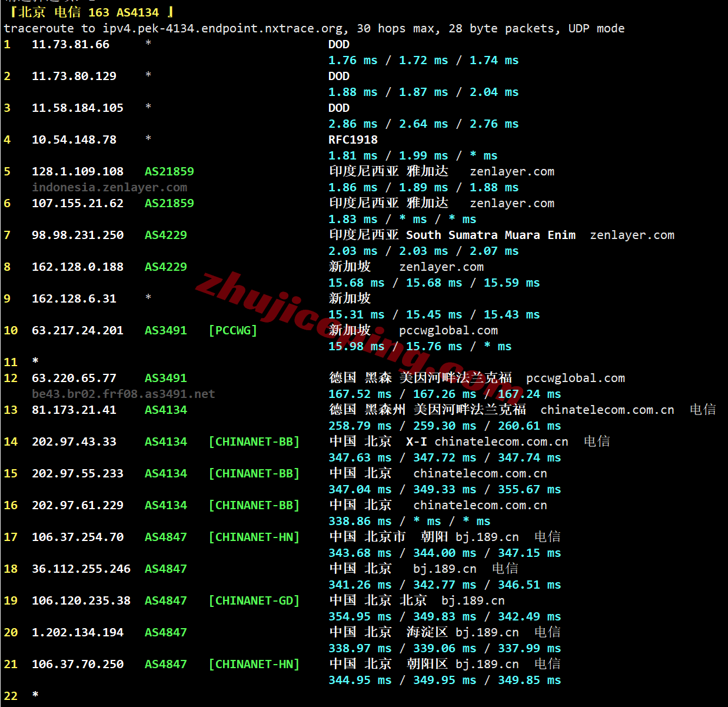Click the be43.br02.frf08.as3491.net hostname

point(124,394)
